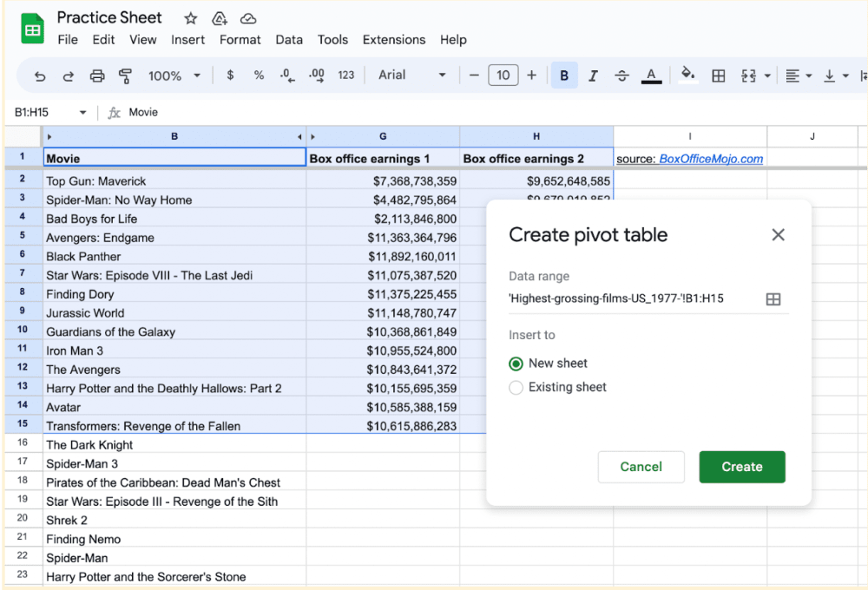Close the Create pivot table dialog
The height and width of the screenshot is (590, 868).
[778, 234]
